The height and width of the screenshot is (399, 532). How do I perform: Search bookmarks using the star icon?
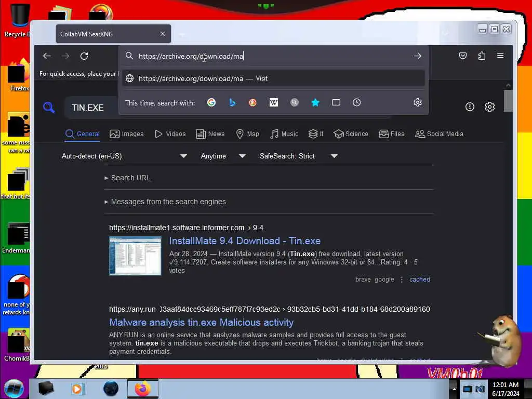[x=315, y=102]
